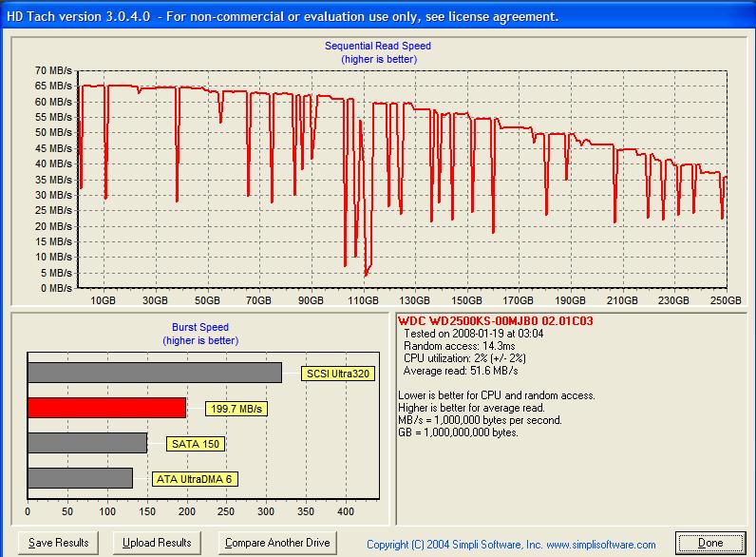Viewport: 756px width, 557px height.
Task: Click the 199.7 MB/s burst speed label
Action: [236, 409]
